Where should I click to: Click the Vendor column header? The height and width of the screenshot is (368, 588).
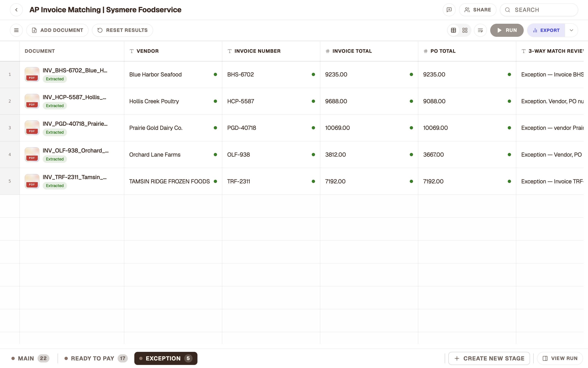pyautogui.click(x=173, y=51)
